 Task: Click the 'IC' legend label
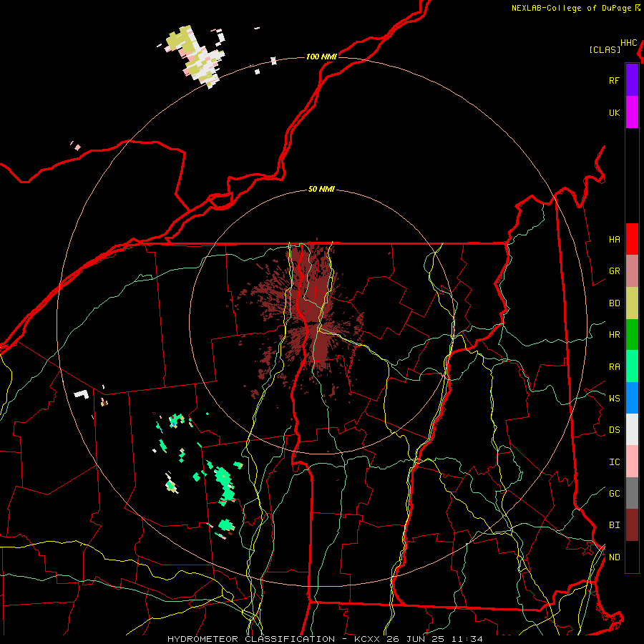pos(614,462)
